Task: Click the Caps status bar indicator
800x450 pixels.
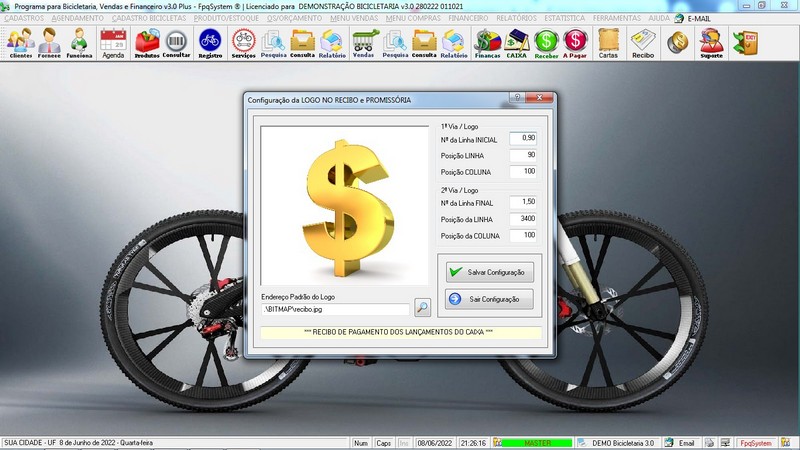Action: (383, 443)
